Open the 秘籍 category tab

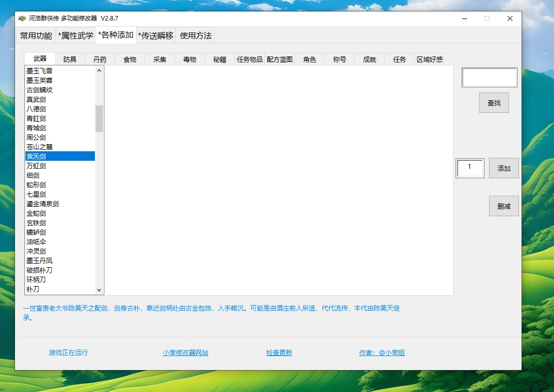[220, 59]
